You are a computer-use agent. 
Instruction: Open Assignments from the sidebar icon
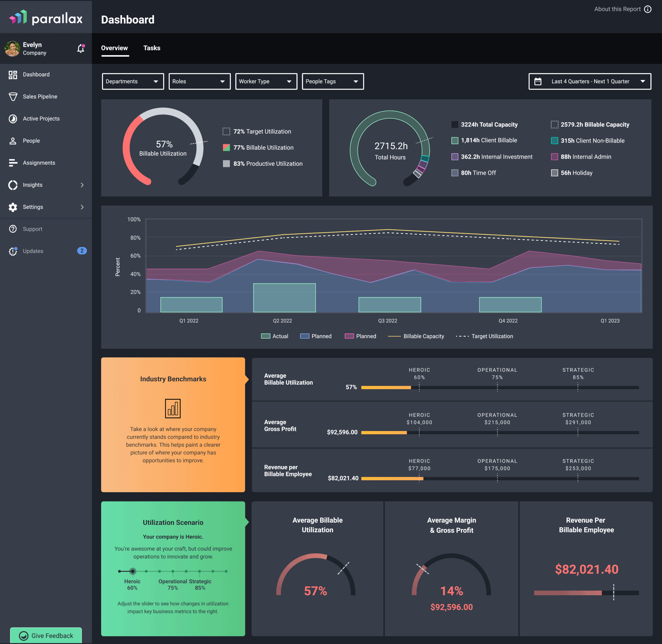click(x=13, y=163)
